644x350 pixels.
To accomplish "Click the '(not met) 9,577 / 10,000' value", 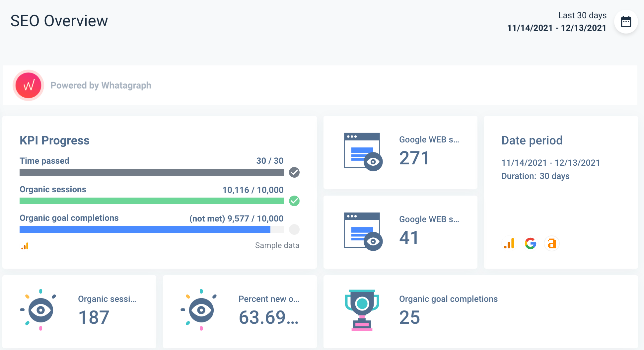I will click(x=236, y=219).
